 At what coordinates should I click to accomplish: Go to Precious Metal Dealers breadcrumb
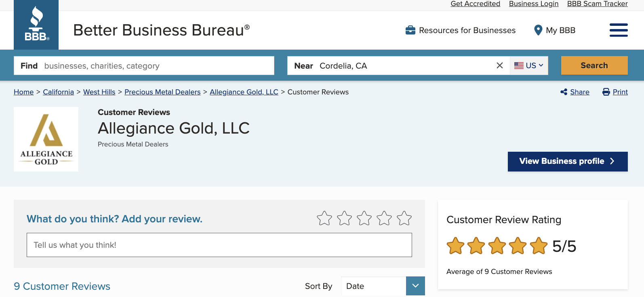[162, 92]
